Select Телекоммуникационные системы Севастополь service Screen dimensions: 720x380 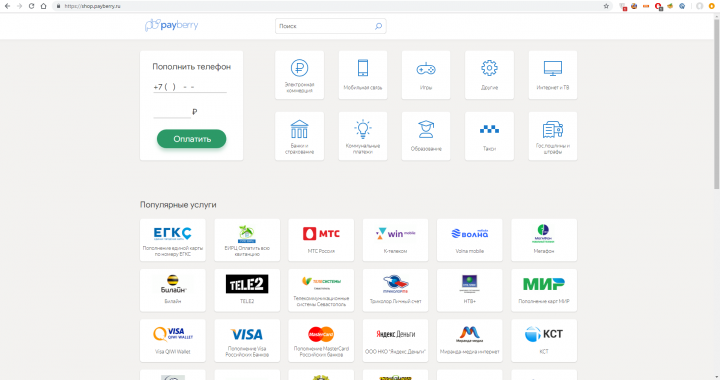[321, 291]
